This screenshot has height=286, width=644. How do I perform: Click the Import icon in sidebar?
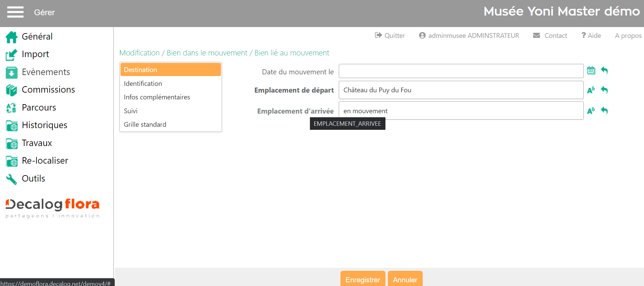coord(12,55)
